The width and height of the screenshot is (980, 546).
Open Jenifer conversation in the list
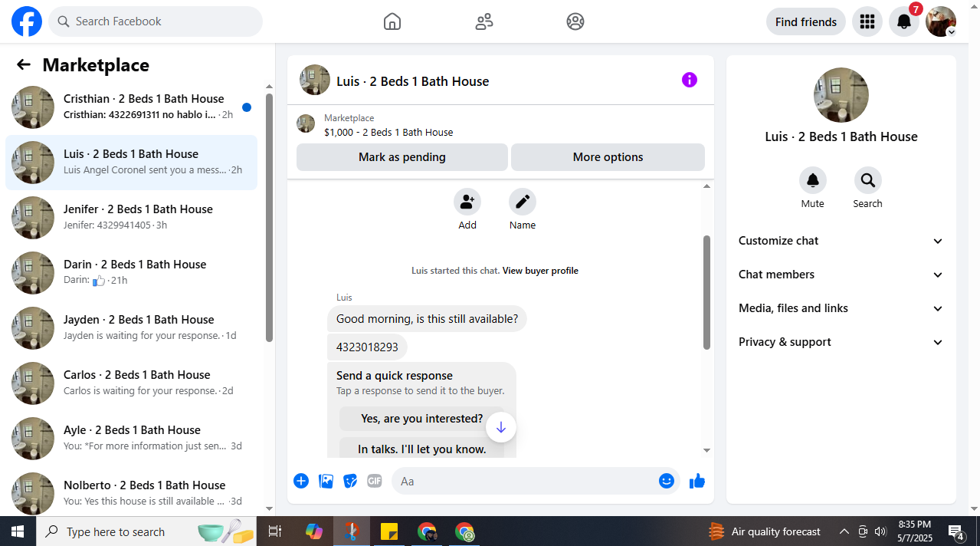(132, 218)
